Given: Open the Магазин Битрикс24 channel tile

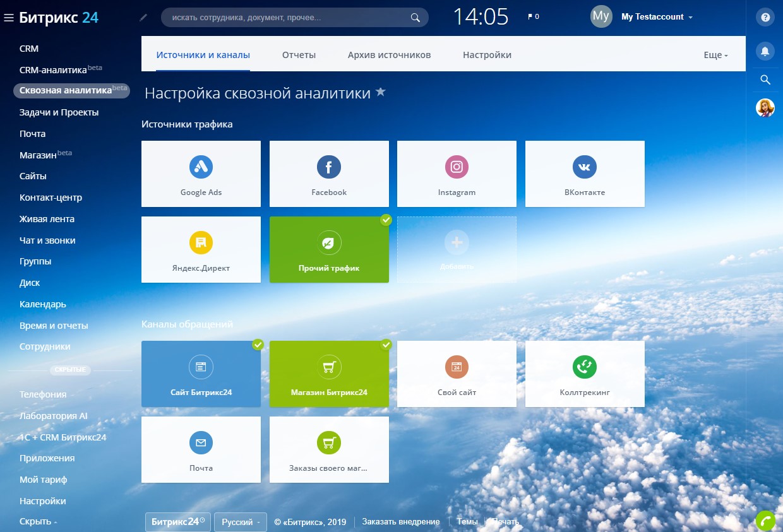Looking at the screenshot, I should pyautogui.click(x=329, y=374).
